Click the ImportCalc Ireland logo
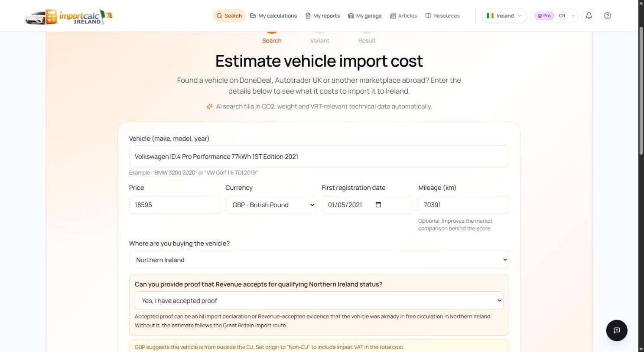 pos(69,16)
